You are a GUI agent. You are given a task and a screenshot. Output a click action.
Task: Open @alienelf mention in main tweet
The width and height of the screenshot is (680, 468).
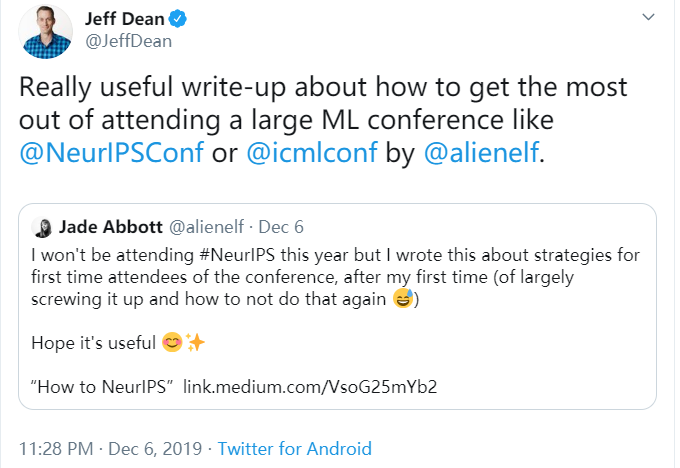[x=478, y=155]
